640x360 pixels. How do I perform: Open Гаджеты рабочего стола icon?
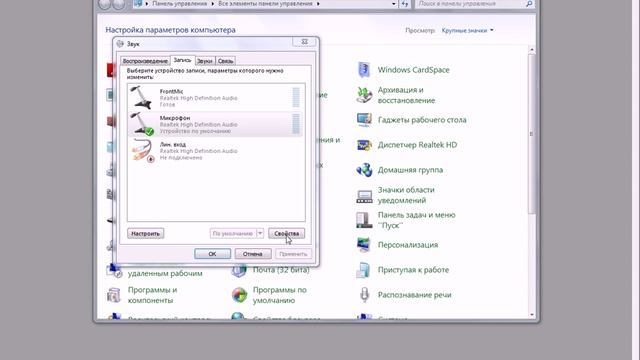pos(364,120)
